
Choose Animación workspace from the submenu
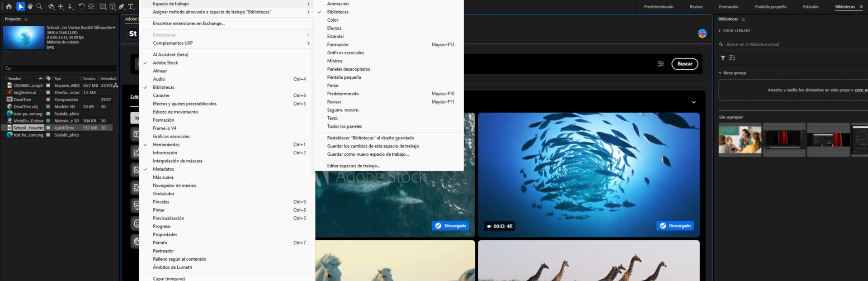point(389,4)
